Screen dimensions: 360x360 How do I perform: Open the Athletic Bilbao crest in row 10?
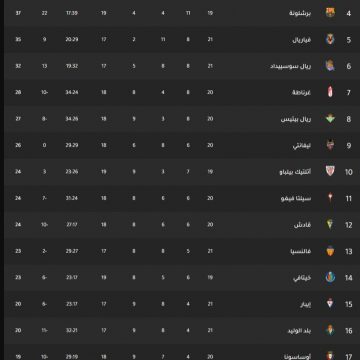pos(330,171)
